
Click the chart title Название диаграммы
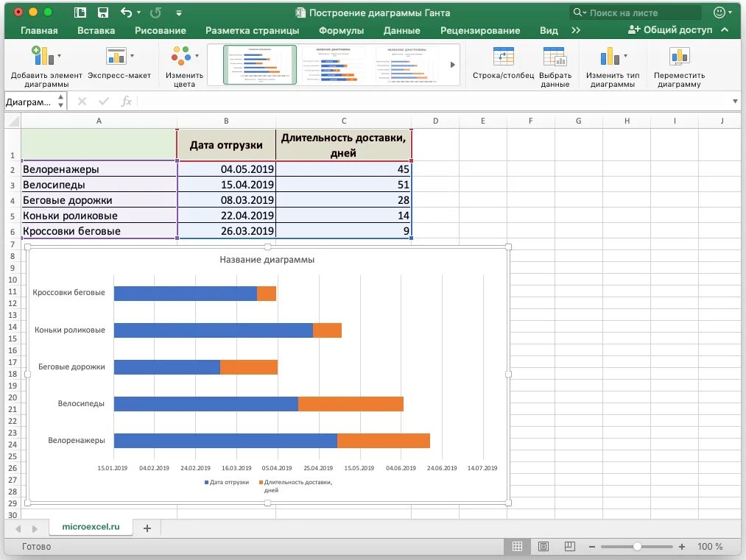(267, 260)
